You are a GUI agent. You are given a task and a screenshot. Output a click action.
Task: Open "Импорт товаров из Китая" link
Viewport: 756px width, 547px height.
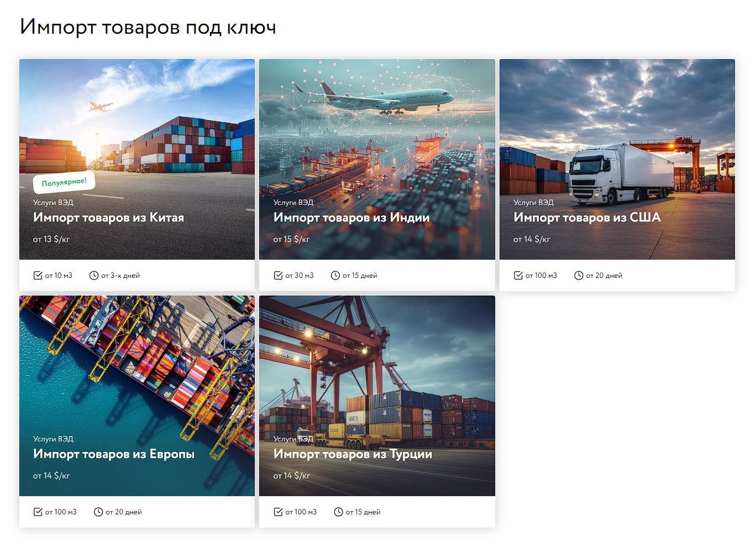click(108, 218)
